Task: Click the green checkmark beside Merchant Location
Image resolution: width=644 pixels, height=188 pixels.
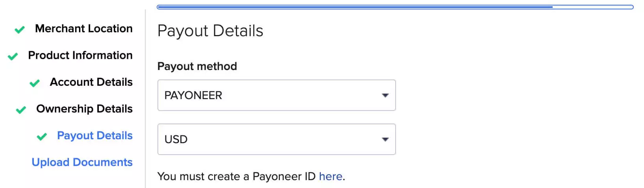Action: (20, 29)
